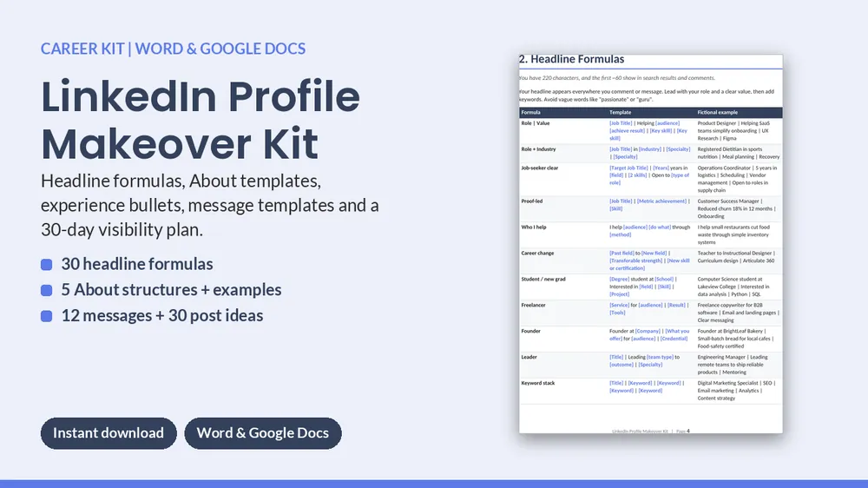Click the Word & Google Docs pill button

point(263,433)
